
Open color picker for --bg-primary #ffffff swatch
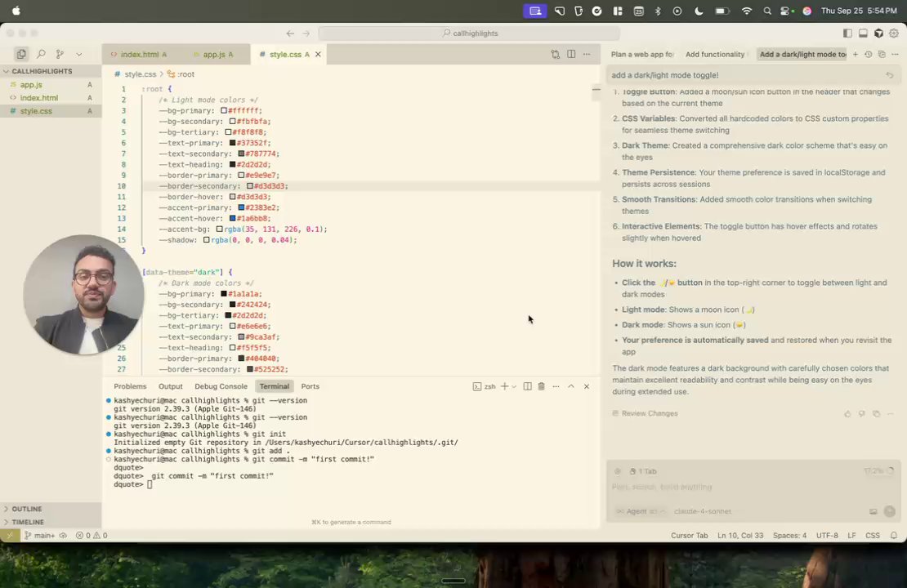click(223, 110)
